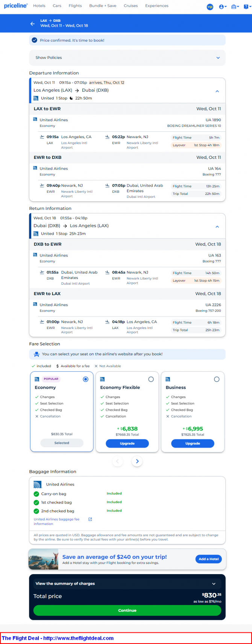252x644 pixels.
Task: Click the 2nd checked bag green check
Action: click(36, 511)
